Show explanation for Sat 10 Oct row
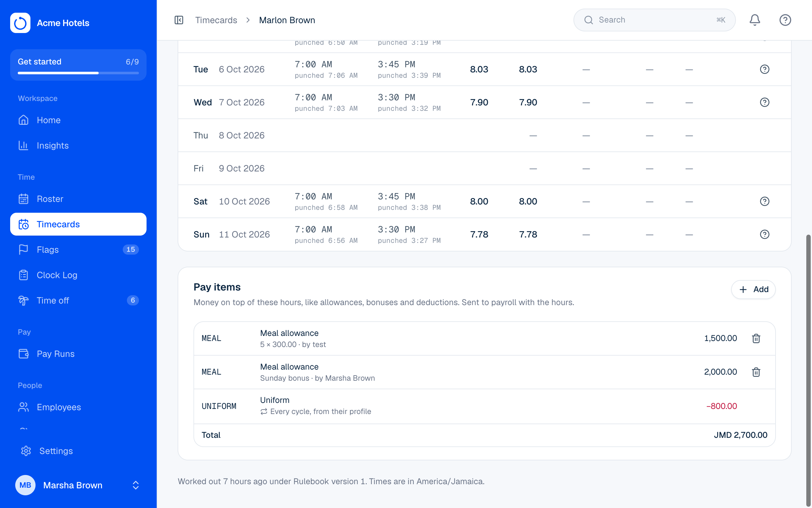The height and width of the screenshot is (508, 812). coord(764,201)
